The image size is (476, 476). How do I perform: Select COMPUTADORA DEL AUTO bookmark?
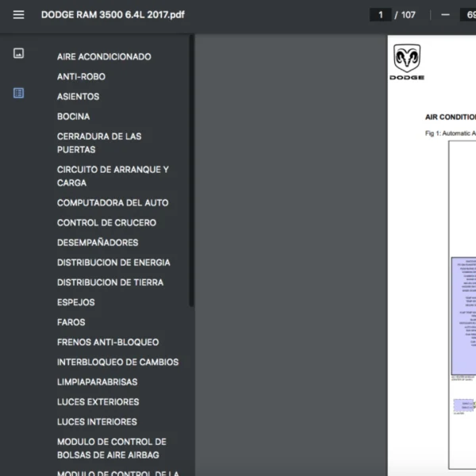(113, 203)
